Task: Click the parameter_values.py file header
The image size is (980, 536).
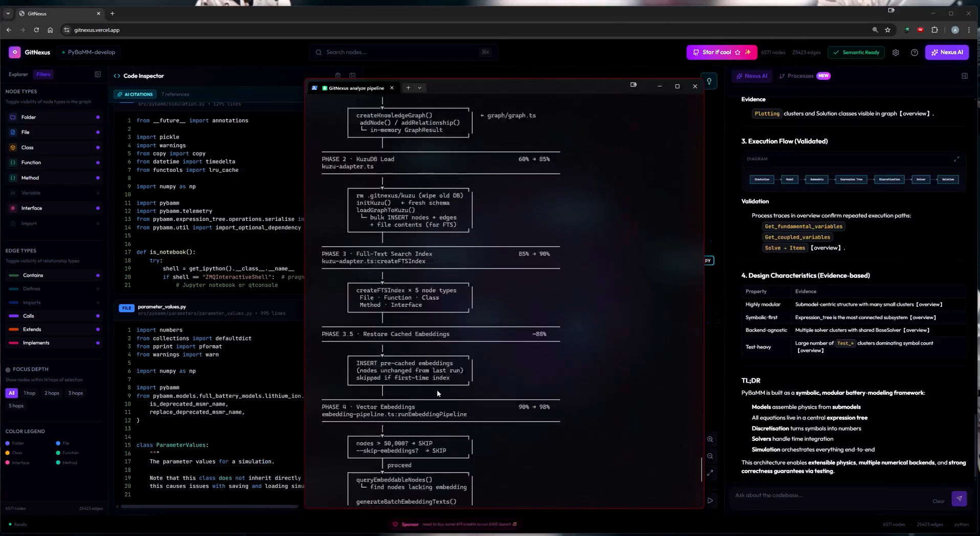Action: pyautogui.click(x=209, y=309)
